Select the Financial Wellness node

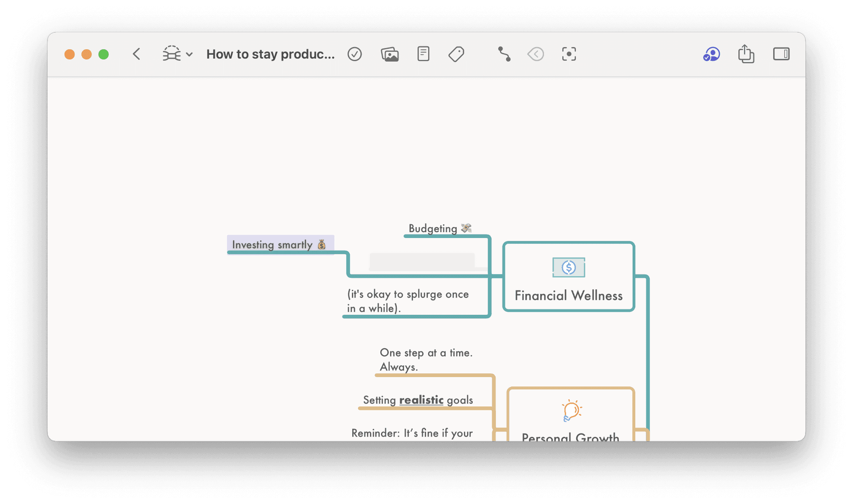[568, 295]
